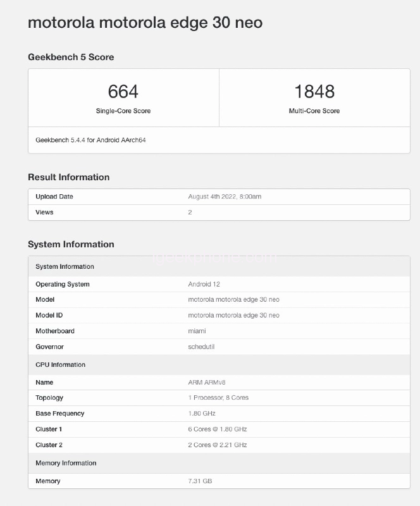Select the motherboard value 'miami'

coord(197,331)
